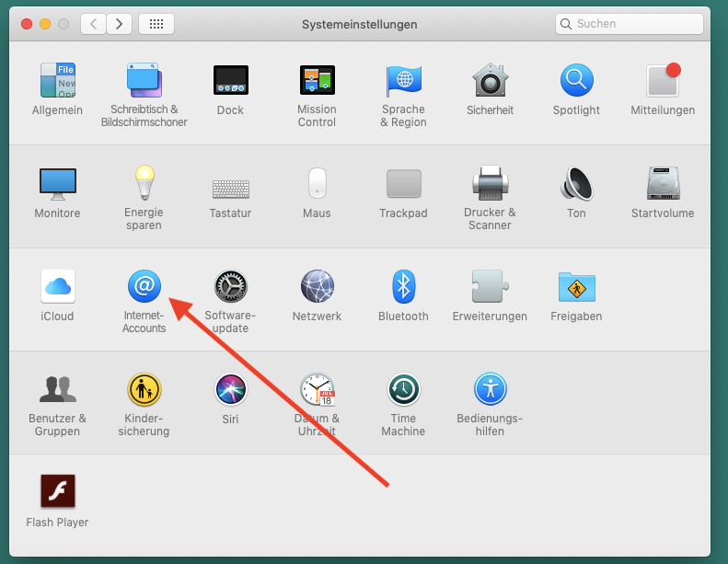
Task: Launch Siri preferences
Action: (230, 390)
